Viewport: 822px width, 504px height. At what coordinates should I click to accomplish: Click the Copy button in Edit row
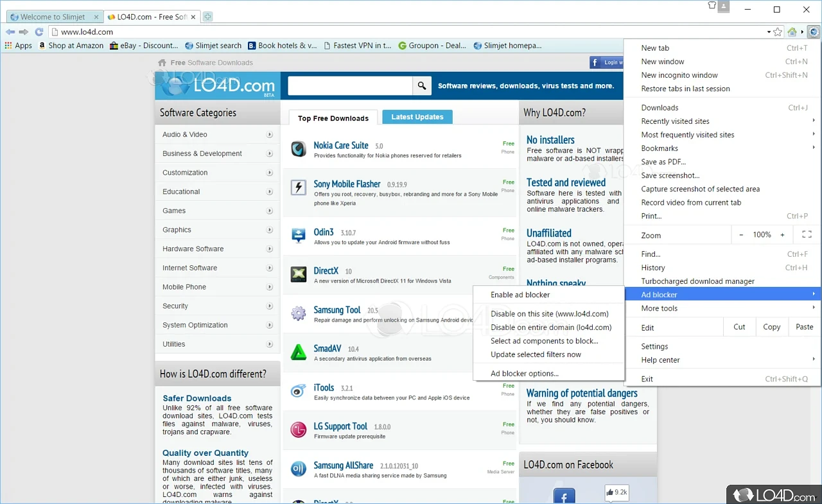tap(772, 327)
